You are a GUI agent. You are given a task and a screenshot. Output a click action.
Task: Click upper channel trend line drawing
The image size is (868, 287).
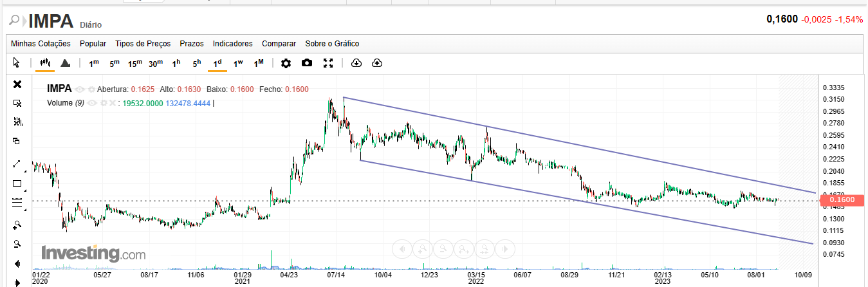click(579, 144)
